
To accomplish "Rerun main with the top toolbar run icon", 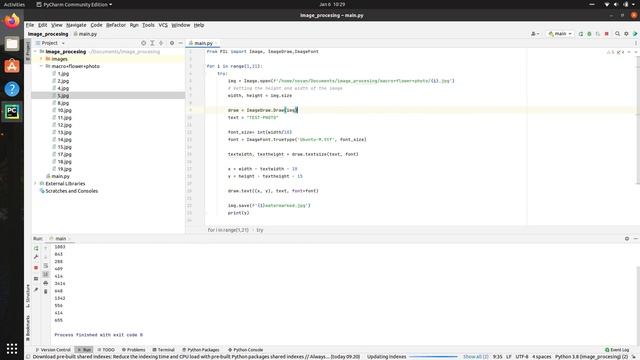I will (581, 34).
